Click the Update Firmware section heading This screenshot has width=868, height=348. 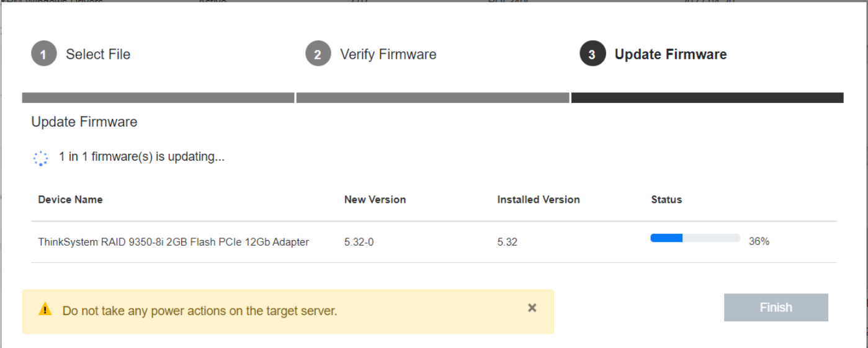coord(84,122)
